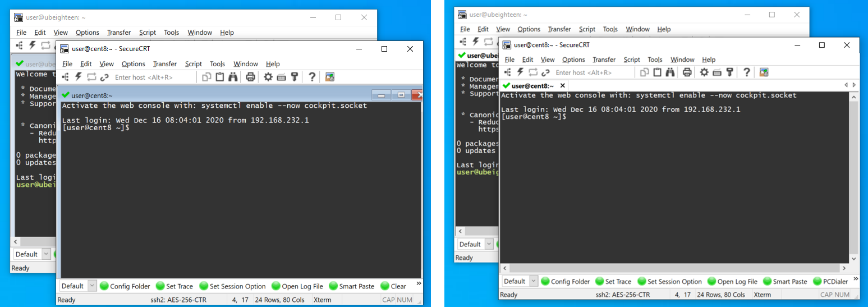Close the user@cent8:~ tab with its X
This screenshot has height=307, width=868.
[563, 85]
